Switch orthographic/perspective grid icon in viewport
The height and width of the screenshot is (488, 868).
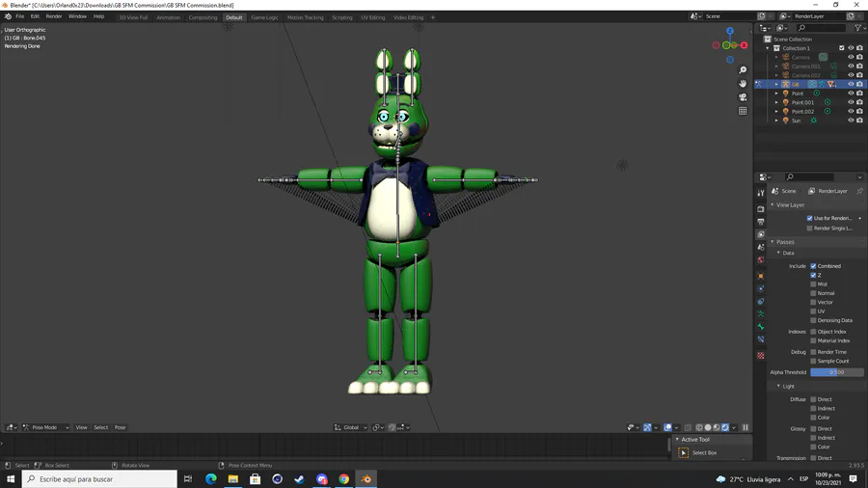coord(743,111)
